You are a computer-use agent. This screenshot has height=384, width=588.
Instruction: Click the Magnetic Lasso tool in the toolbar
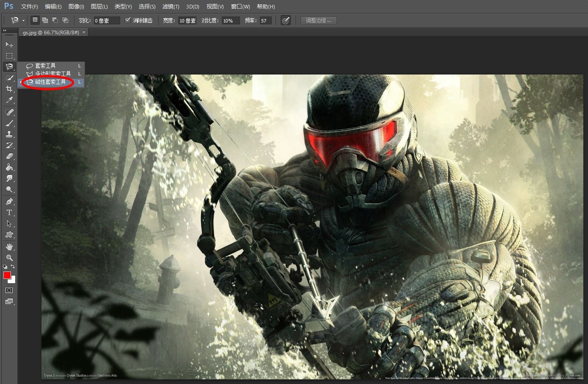click(9, 66)
